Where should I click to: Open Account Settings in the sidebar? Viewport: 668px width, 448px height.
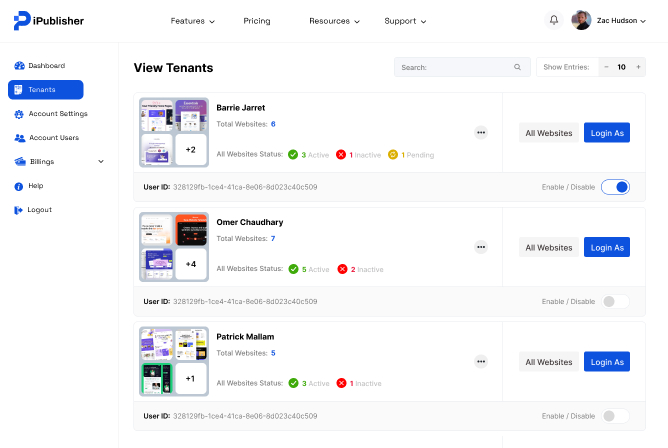tap(51, 114)
